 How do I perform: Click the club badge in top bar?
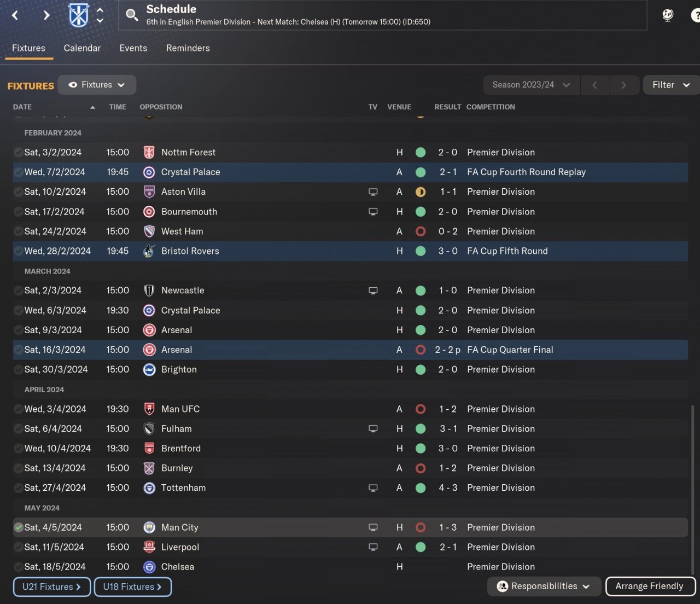78,15
